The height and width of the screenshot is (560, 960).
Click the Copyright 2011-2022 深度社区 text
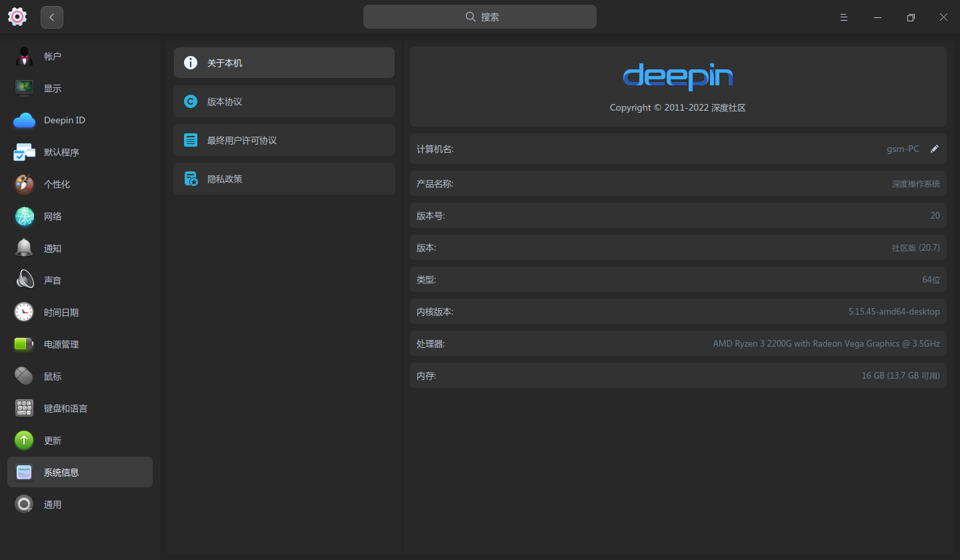pyautogui.click(x=678, y=107)
